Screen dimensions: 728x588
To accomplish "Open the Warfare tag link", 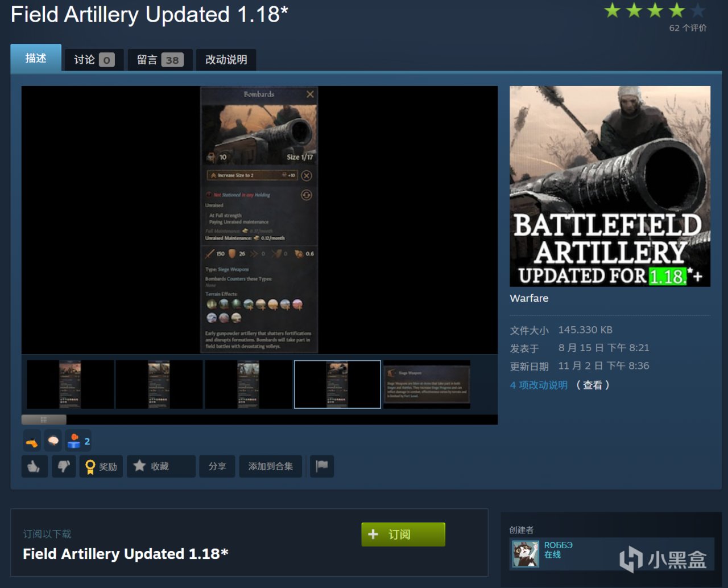I will point(529,298).
